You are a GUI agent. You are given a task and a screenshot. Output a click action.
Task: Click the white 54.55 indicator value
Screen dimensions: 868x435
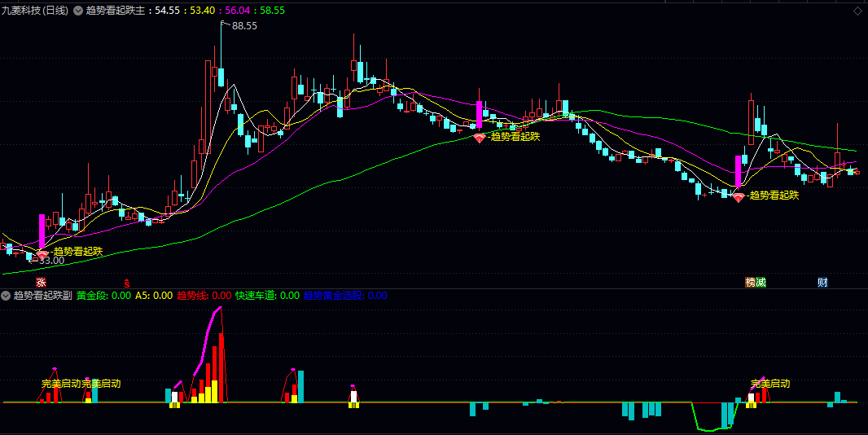(167, 11)
